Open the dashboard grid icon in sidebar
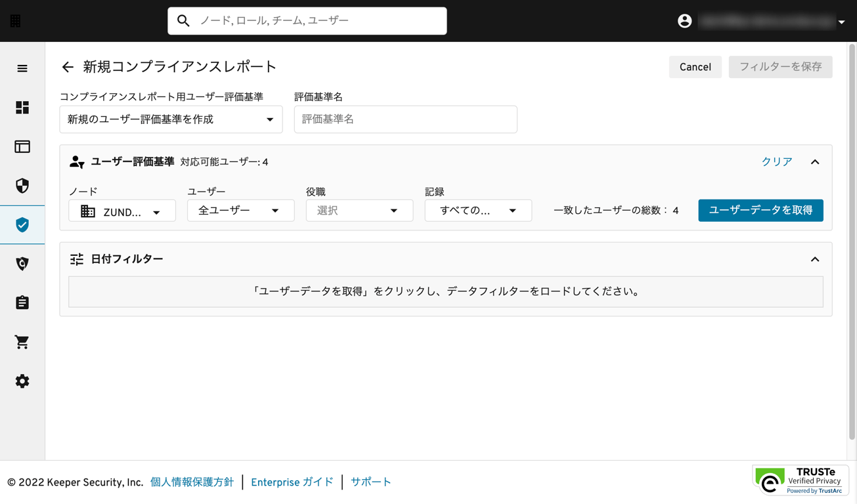This screenshot has width=857, height=504. pos(22,108)
